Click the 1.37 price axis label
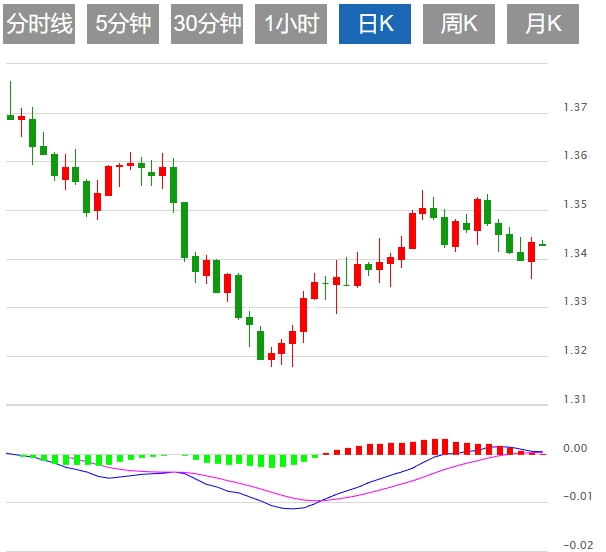606x552 pixels. click(575, 107)
